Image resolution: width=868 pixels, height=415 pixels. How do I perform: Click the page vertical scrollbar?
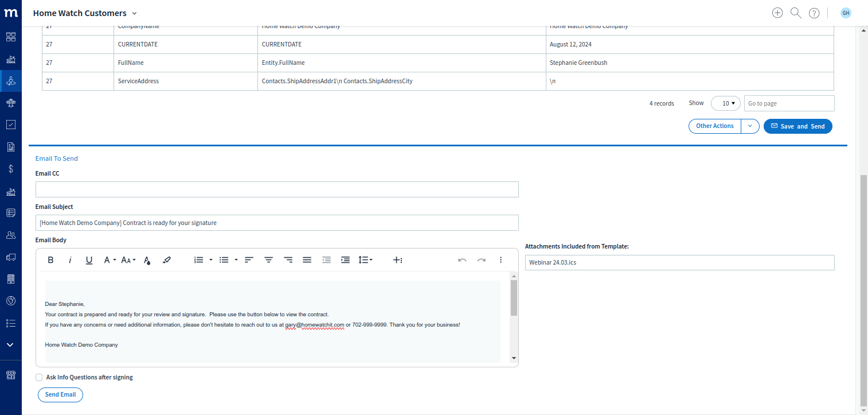[x=864, y=290]
